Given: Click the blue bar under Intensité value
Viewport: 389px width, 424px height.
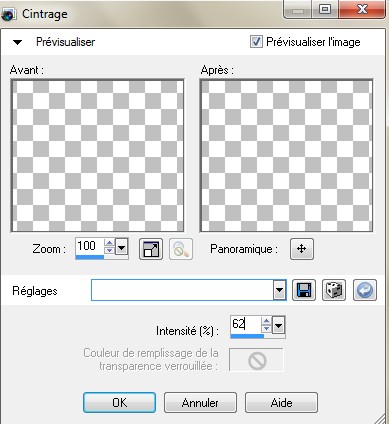Looking at the screenshot, I should point(247,336).
